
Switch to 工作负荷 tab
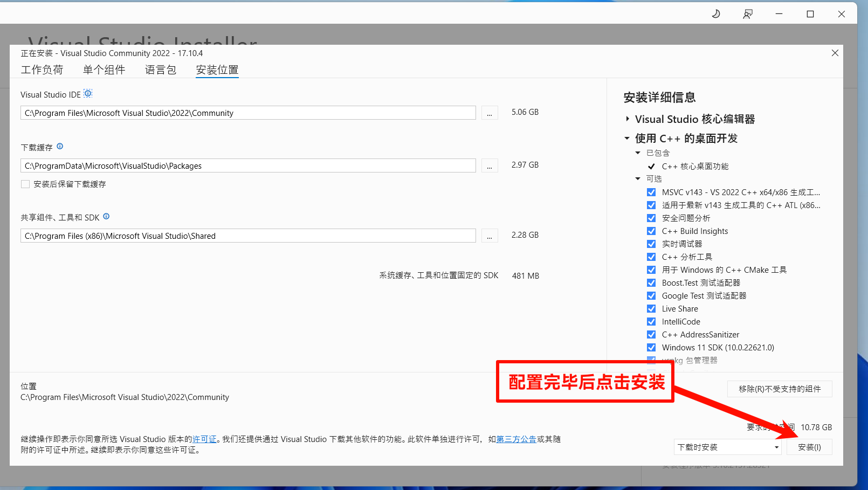(x=42, y=70)
